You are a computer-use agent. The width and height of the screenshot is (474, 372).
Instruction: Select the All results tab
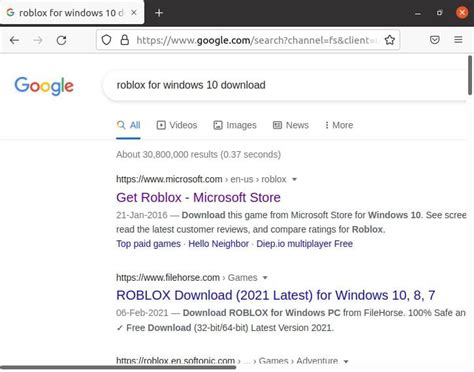tap(128, 125)
